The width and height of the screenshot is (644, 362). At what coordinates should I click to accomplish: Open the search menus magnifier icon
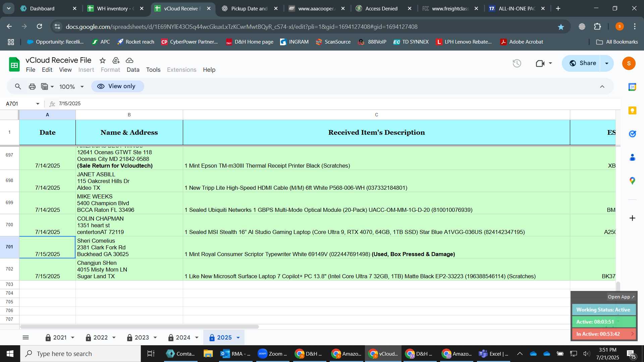pyautogui.click(x=18, y=86)
